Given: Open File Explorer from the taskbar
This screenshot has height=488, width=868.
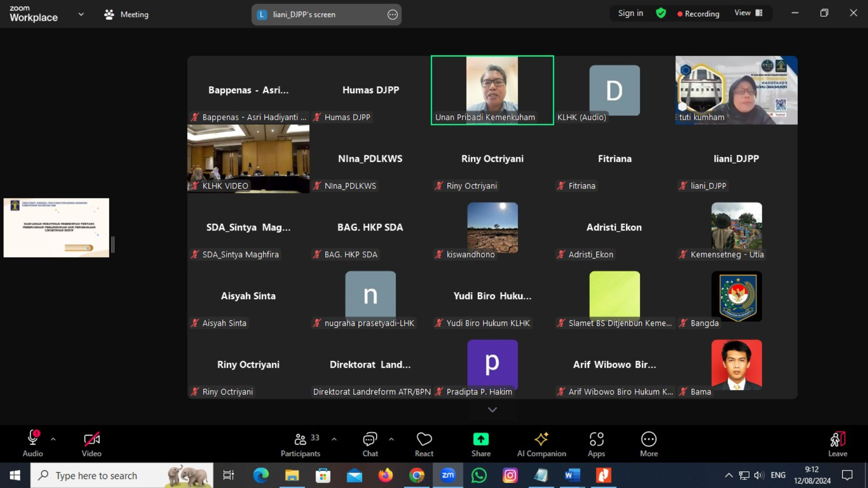Looking at the screenshot, I should click(x=292, y=475).
